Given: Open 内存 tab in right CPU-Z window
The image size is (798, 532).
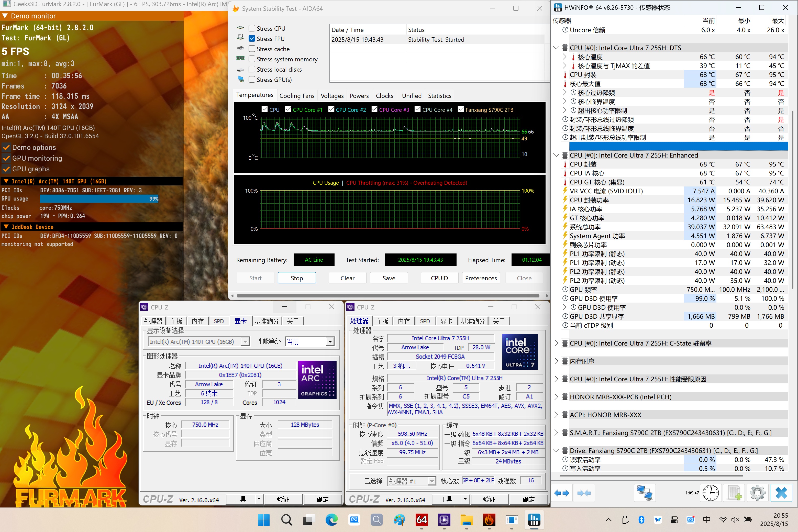Looking at the screenshot, I should [404, 321].
